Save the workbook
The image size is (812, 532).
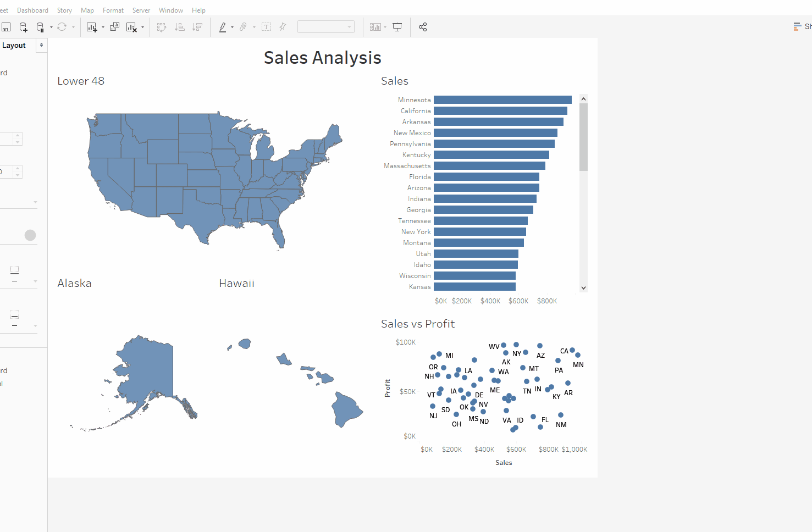6,26
